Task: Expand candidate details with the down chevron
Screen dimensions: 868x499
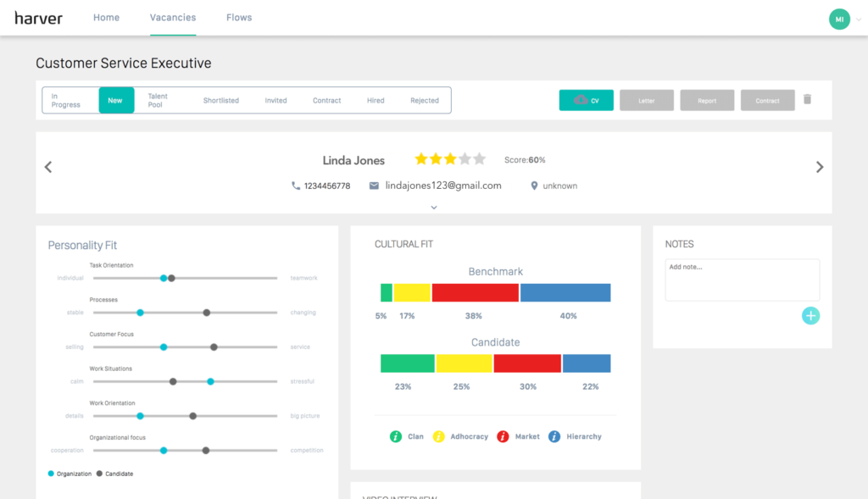Action: pyautogui.click(x=434, y=207)
